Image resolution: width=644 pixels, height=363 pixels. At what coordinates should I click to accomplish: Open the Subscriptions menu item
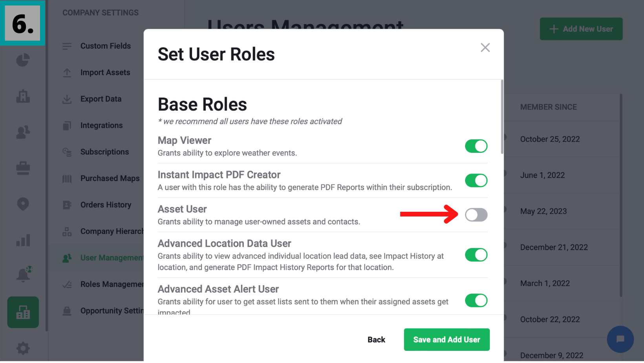point(104,152)
